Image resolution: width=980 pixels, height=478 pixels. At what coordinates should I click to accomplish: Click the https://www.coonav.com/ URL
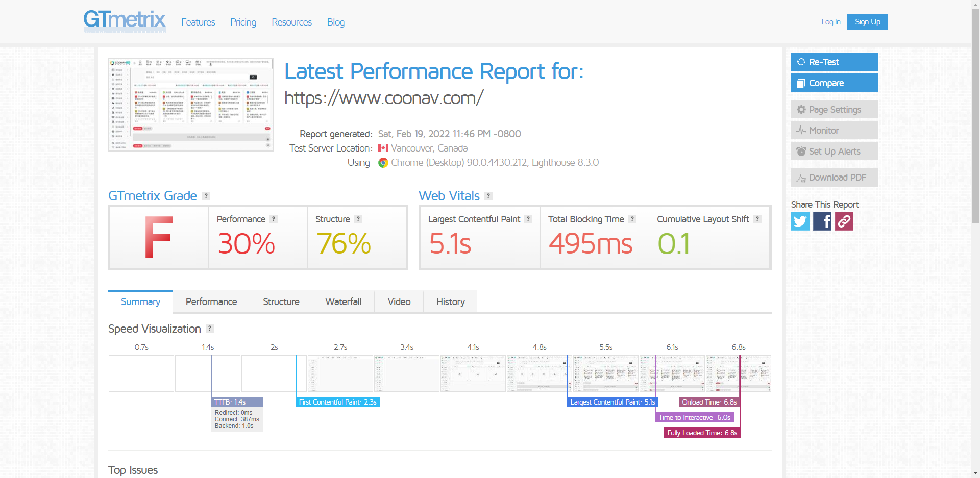click(384, 97)
